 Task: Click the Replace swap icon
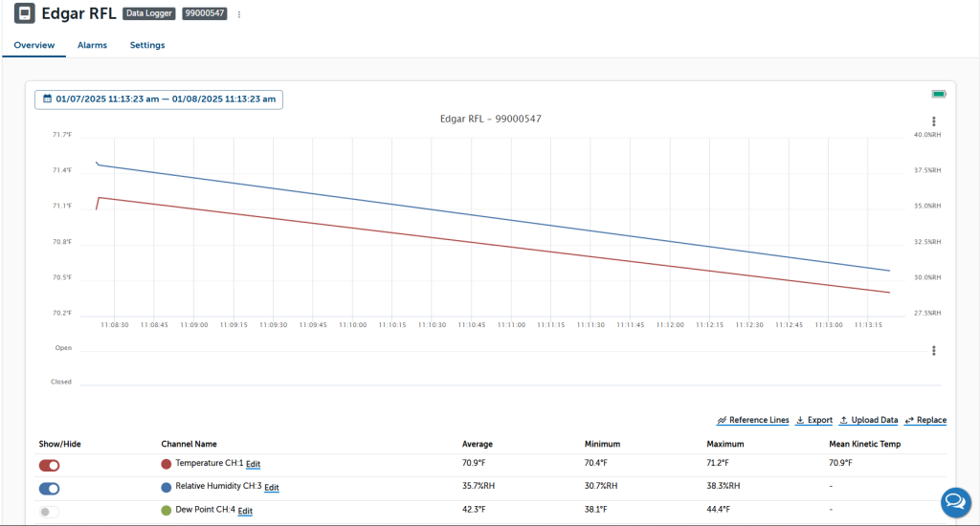pyautogui.click(x=909, y=421)
